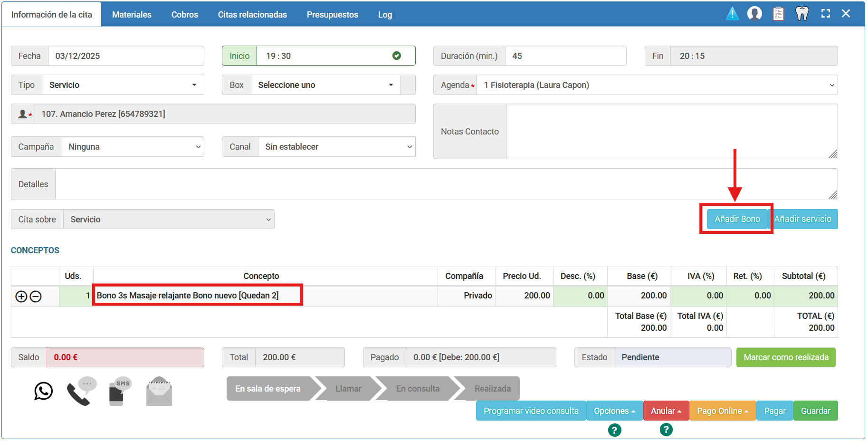Send a WhatsApp message via icon
The width and height of the screenshot is (868, 441).
[43, 391]
